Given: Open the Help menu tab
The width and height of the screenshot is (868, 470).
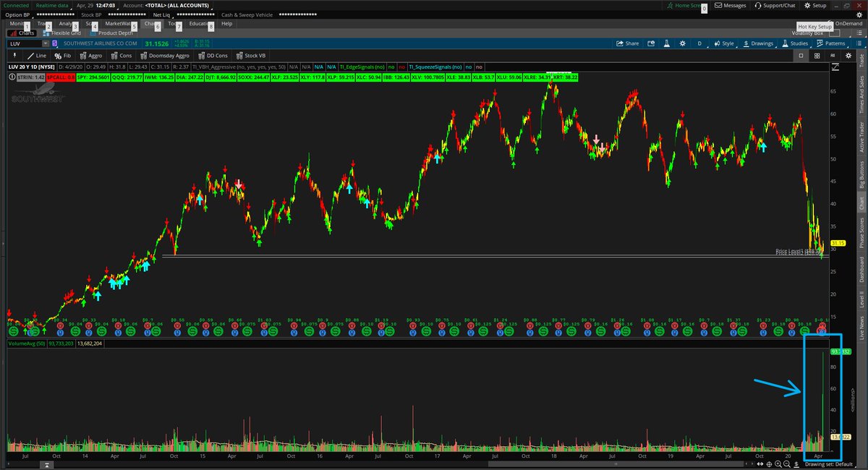Looking at the screenshot, I should point(227,24).
